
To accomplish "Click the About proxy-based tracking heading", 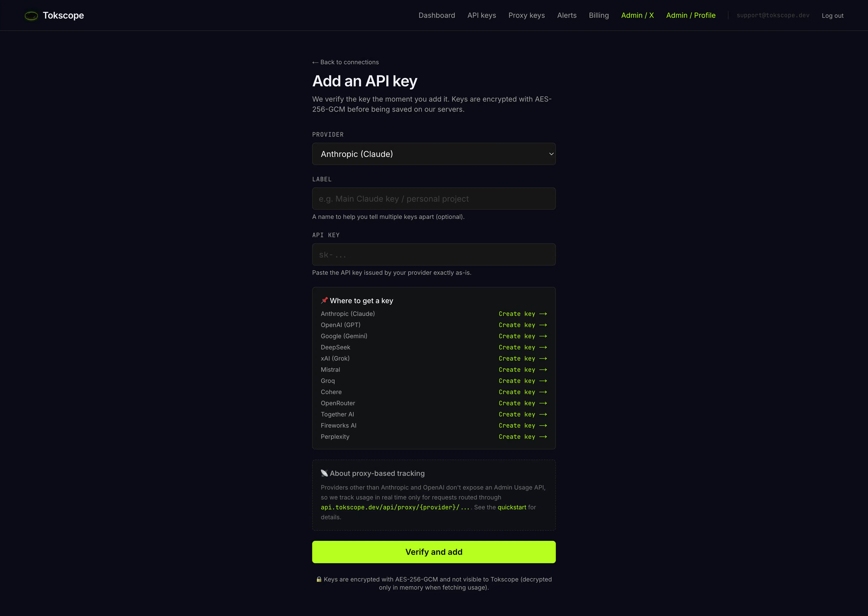I will pos(377,473).
